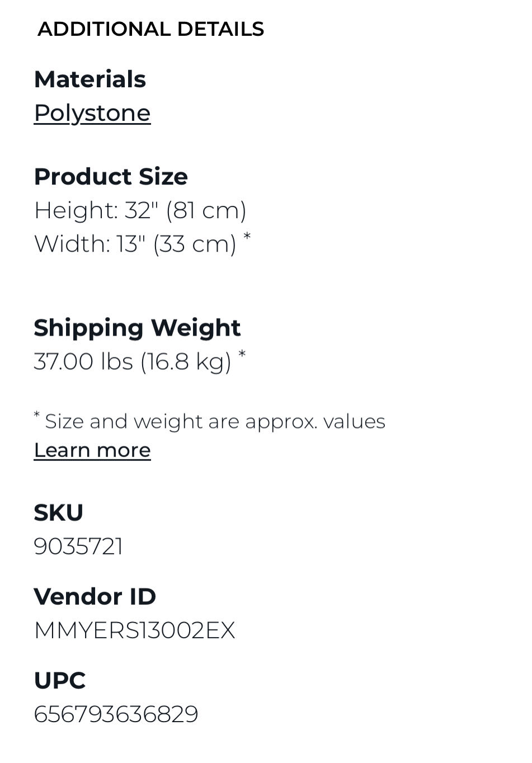Click the UPC label
This screenshot has width=532, height=763.
pos(60,681)
